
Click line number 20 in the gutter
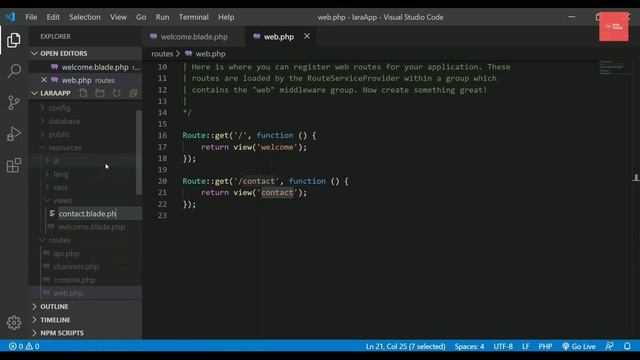click(x=162, y=181)
